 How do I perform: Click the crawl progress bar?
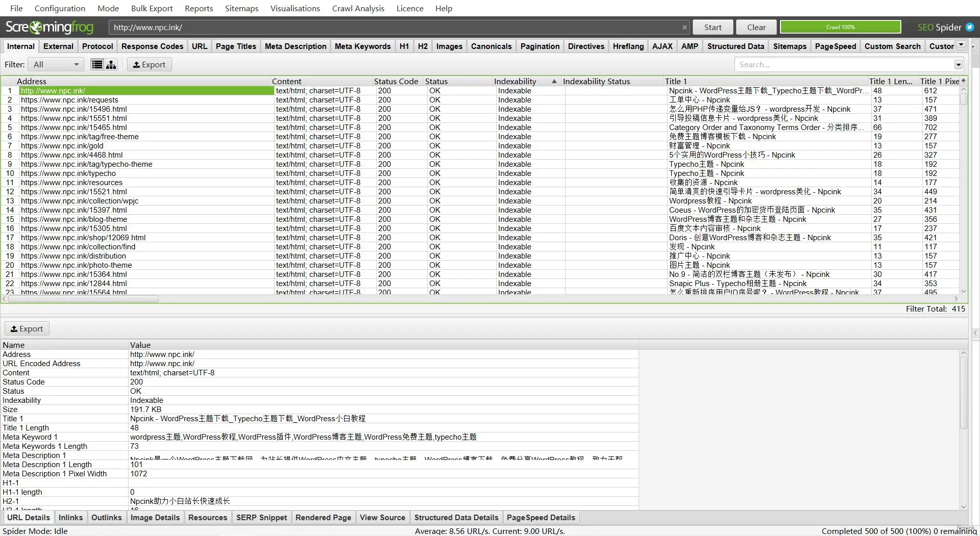[x=840, y=27]
